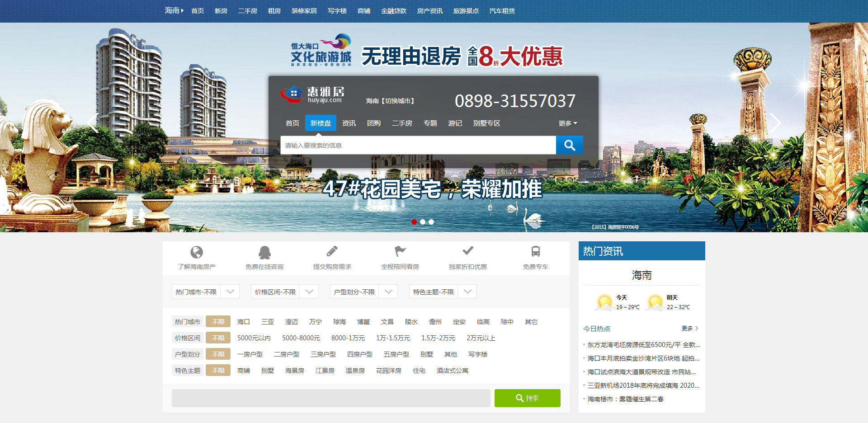The width and height of the screenshot is (868, 423).
Task: Select the second carousel dot indicator
Action: coord(423,222)
